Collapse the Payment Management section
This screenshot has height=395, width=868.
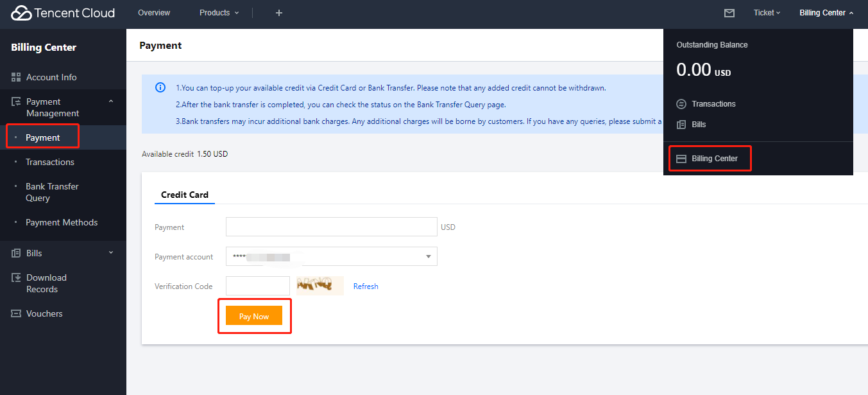111,101
